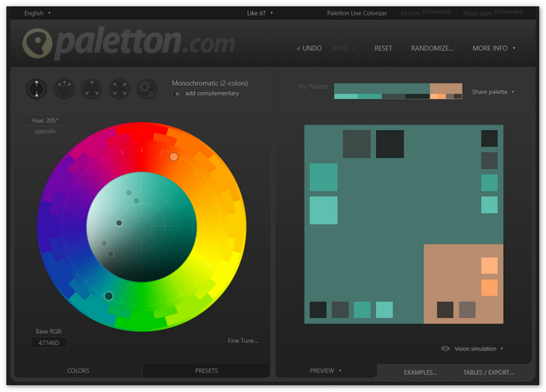Click the opposite hue link

click(44, 132)
